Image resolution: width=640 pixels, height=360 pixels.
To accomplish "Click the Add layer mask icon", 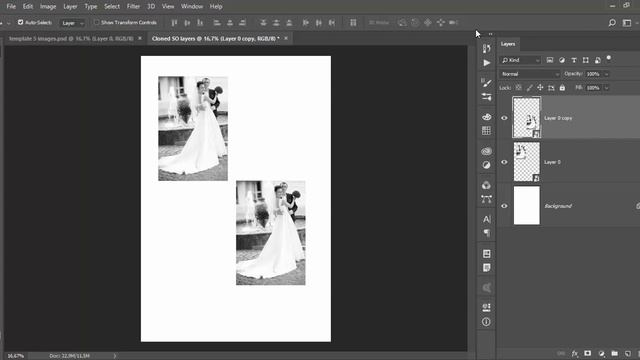I will point(587,353).
